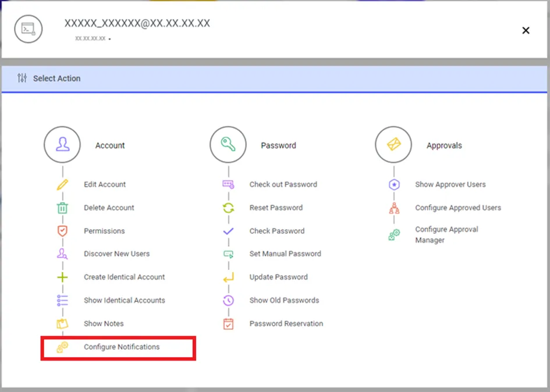Click the shield icon for Permissions
This screenshot has width=550, height=392.
tap(62, 231)
